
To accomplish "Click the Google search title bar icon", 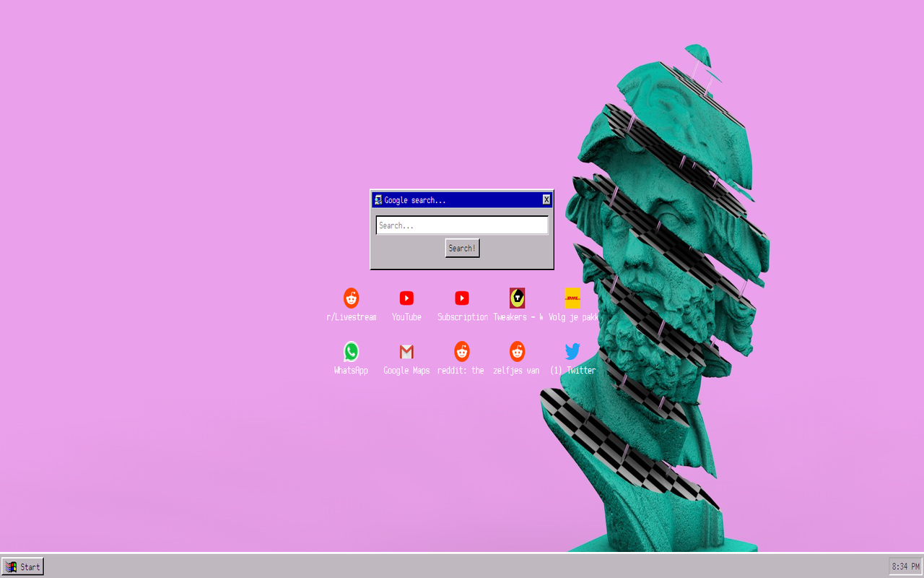I will [x=377, y=199].
